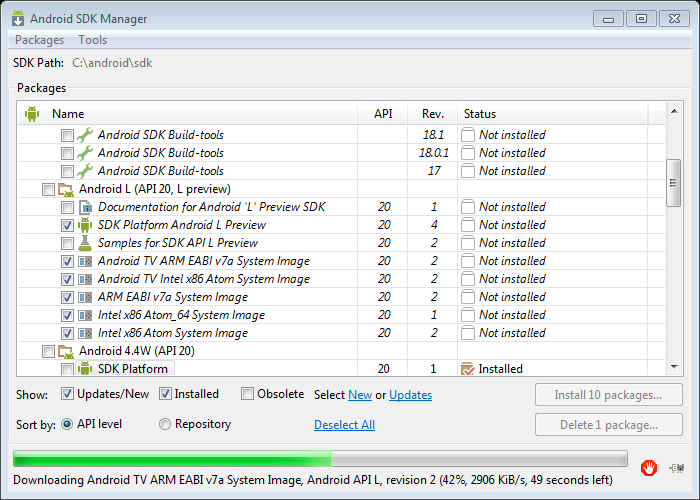Uncheck Intel x86 Atom_64 System Image

67,315
